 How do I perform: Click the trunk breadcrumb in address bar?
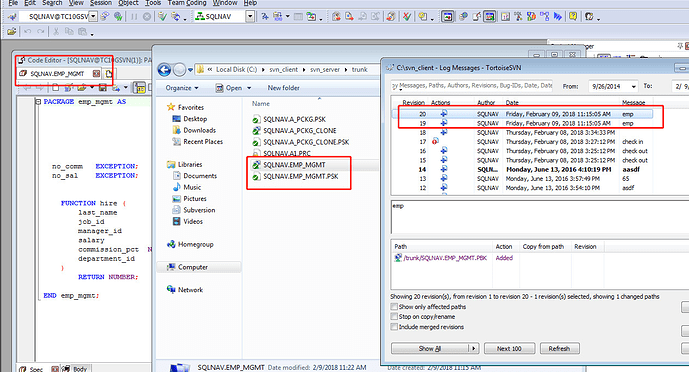point(359,69)
